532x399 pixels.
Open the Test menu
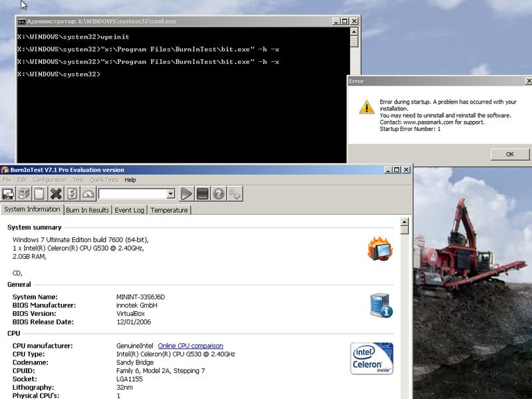[x=78, y=180]
